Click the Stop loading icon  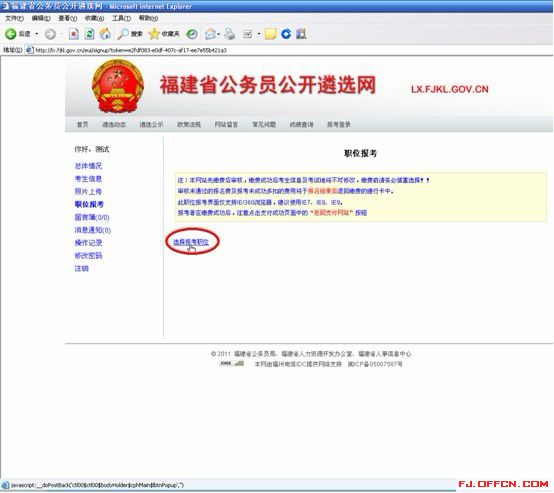pyautogui.click(x=73, y=34)
